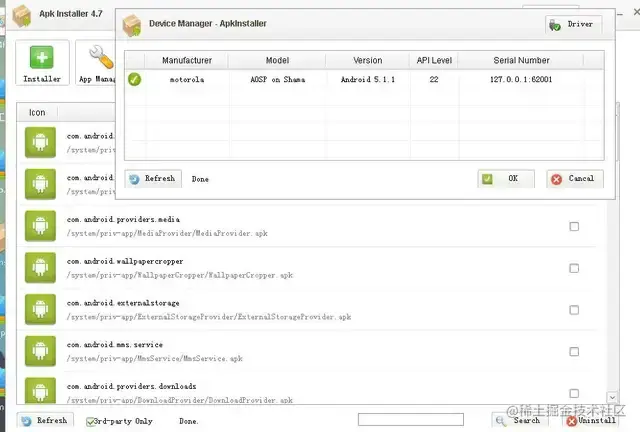Select the motorola manufacturer cell

click(187, 80)
